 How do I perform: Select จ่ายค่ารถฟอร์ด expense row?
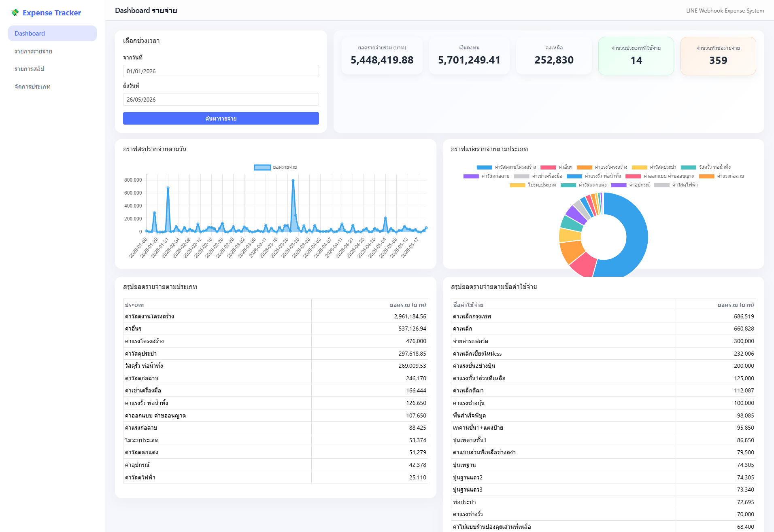tap(603, 341)
